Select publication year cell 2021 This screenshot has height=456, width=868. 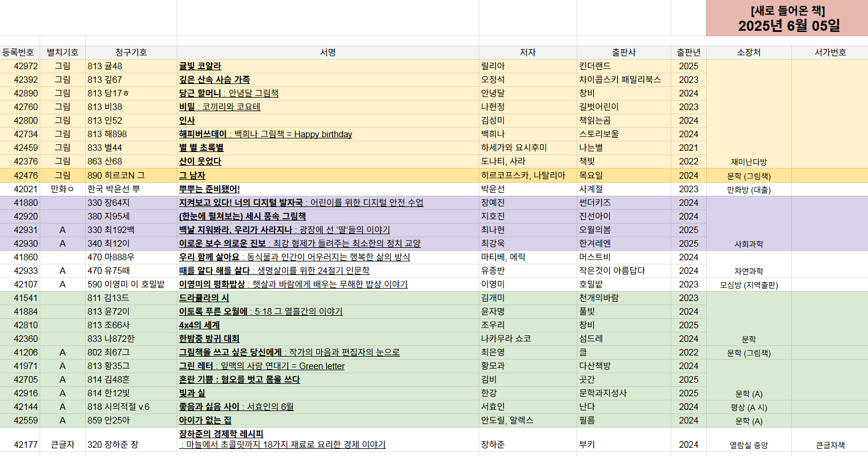(x=688, y=148)
